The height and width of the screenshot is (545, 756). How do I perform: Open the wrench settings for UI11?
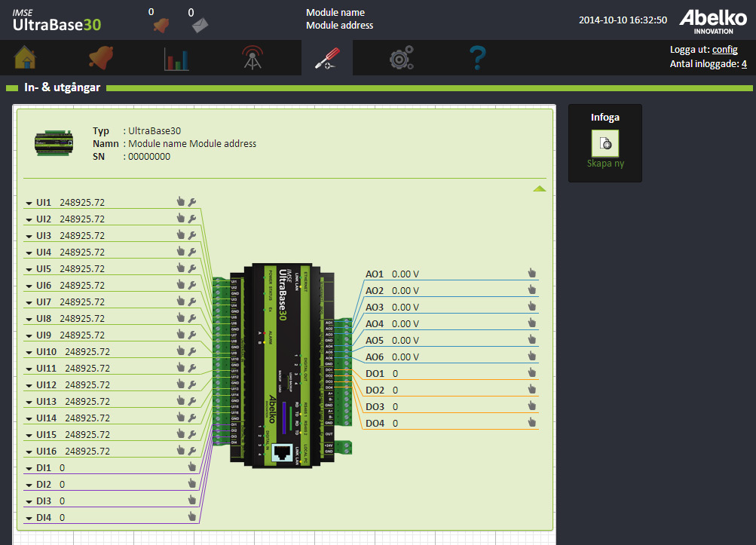tap(192, 368)
